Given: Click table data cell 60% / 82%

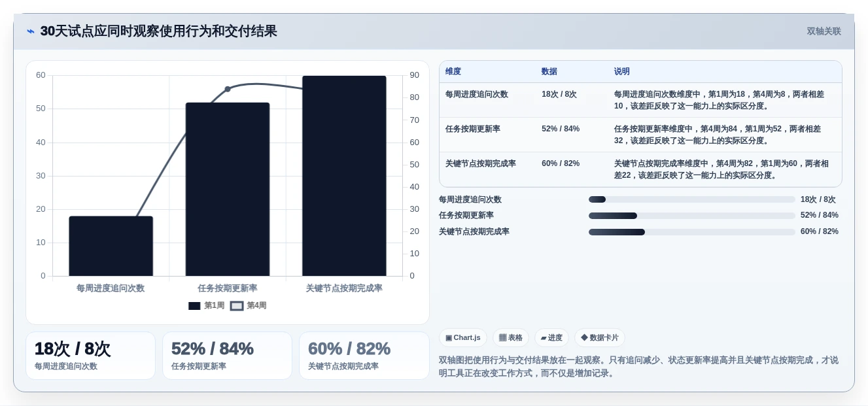Looking at the screenshot, I should [561, 163].
